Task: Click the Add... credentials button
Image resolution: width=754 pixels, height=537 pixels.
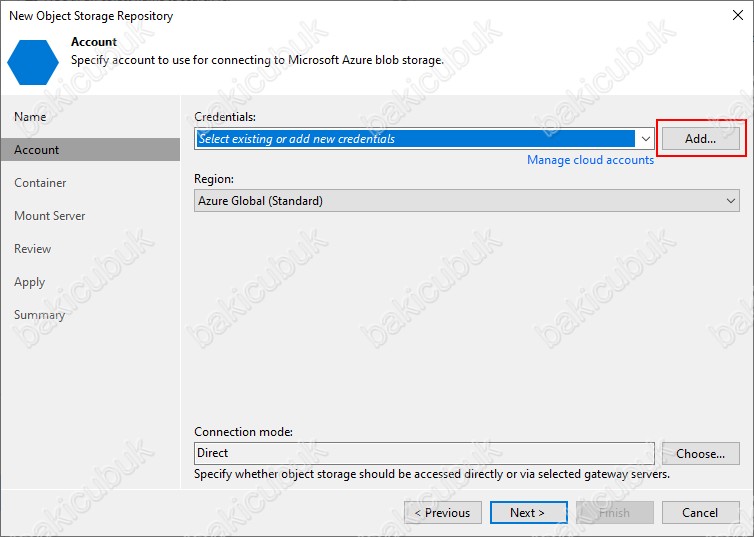Action: 700,139
